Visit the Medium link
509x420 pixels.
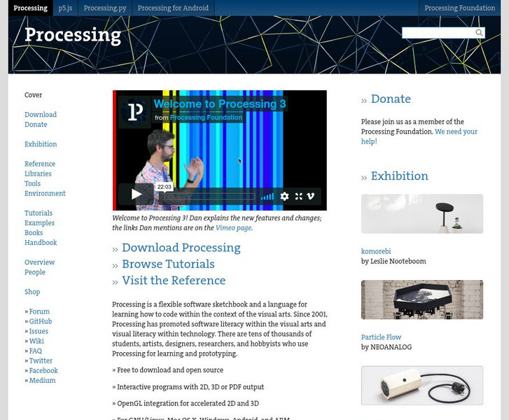coord(42,380)
